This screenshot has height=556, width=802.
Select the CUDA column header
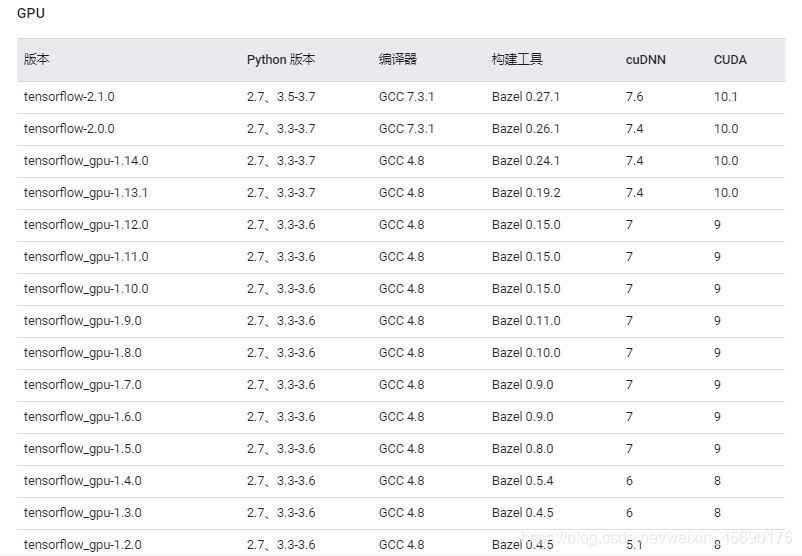coord(730,60)
